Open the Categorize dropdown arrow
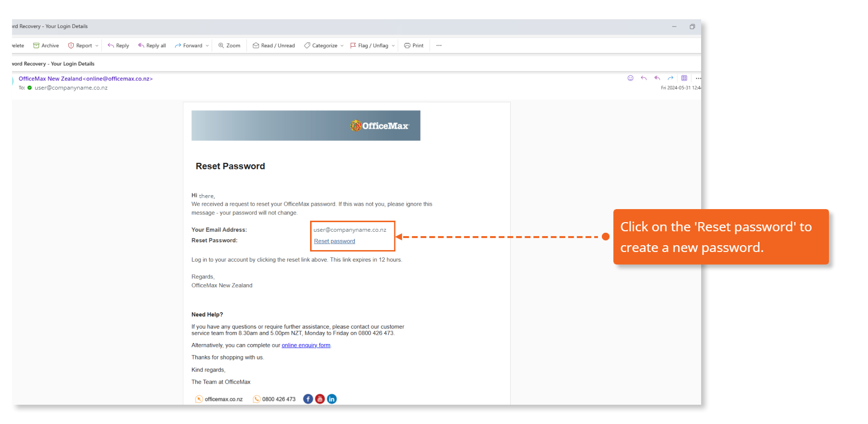Image resolution: width=868 pixels, height=424 pixels. click(342, 46)
